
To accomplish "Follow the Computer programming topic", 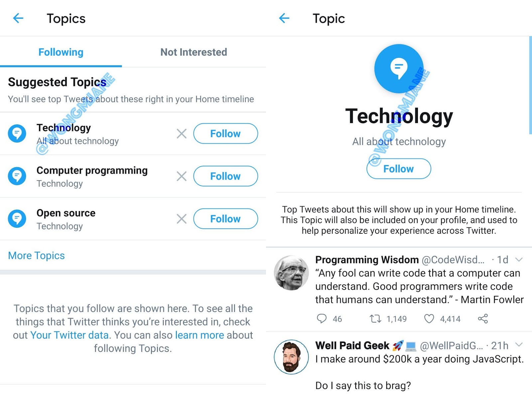I will point(225,176).
